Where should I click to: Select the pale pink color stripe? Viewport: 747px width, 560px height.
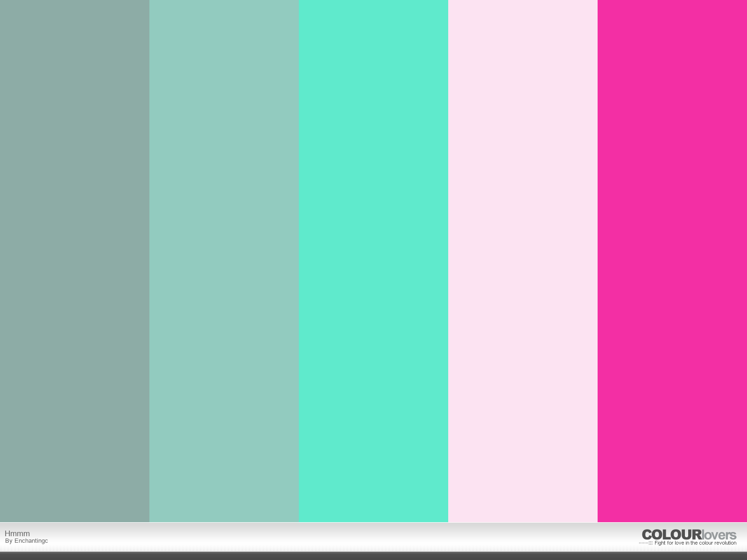click(523, 261)
